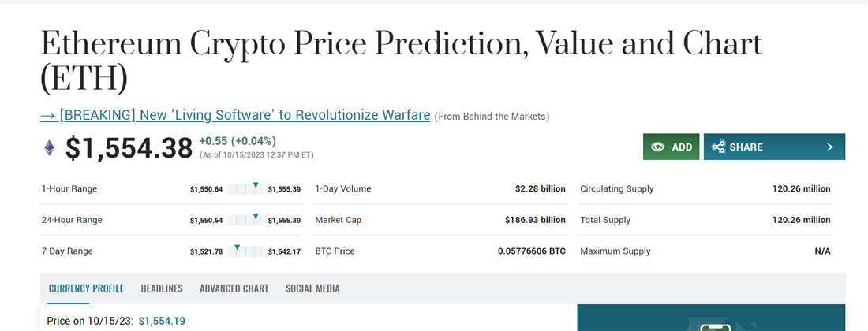The width and height of the screenshot is (868, 331).
Task: Click the 7-Day Range indicator bar
Action: click(245, 251)
